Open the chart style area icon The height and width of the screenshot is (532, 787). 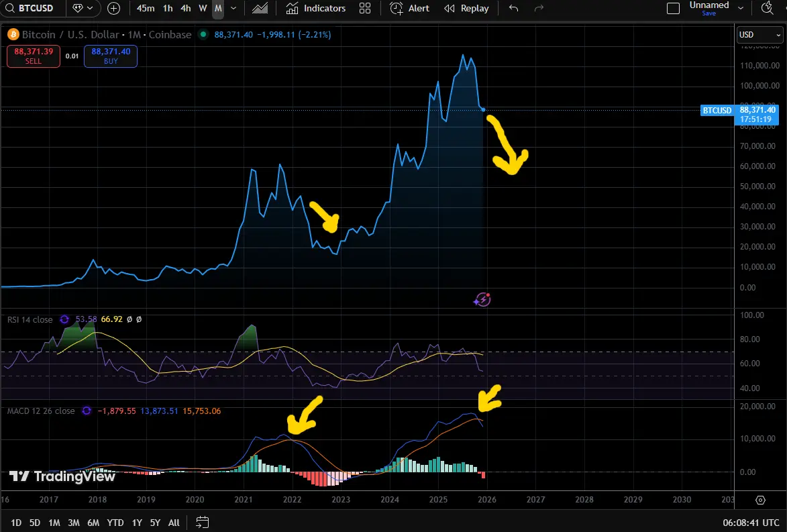tap(260, 8)
